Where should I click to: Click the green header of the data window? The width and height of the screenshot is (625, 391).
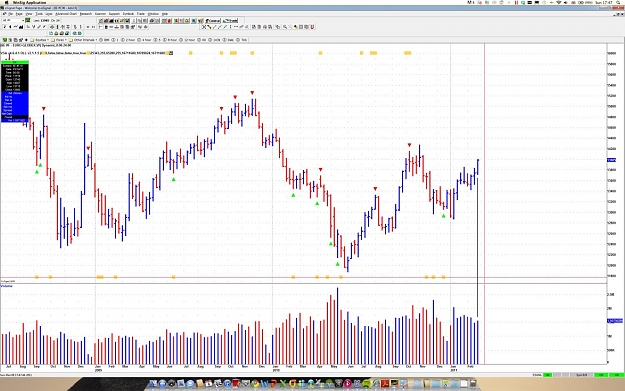[15, 62]
